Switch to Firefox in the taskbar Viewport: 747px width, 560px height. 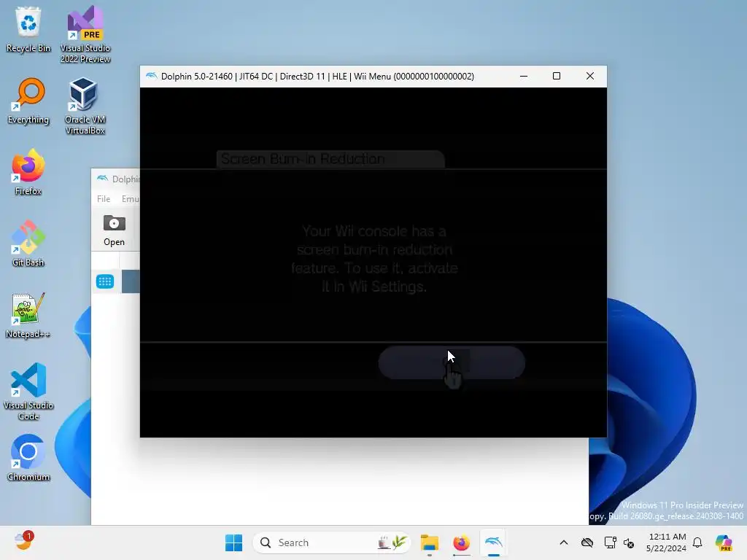[461, 542]
